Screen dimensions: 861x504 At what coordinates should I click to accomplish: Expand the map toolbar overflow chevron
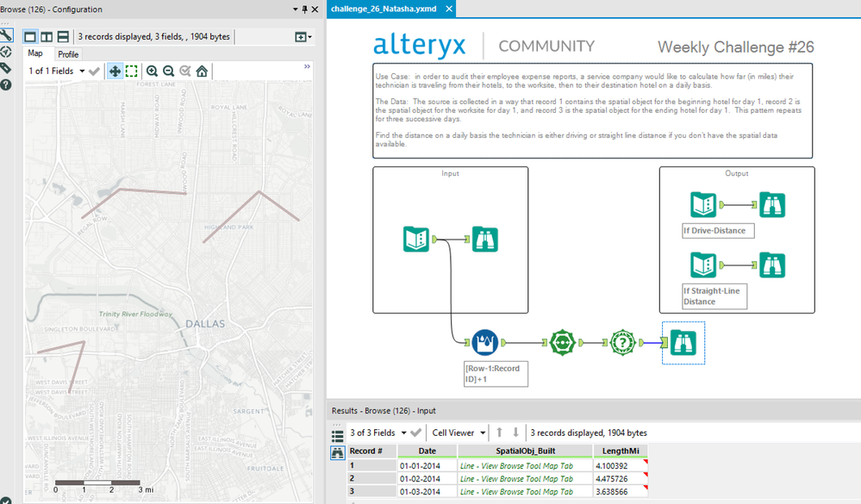click(x=307, y=66)
